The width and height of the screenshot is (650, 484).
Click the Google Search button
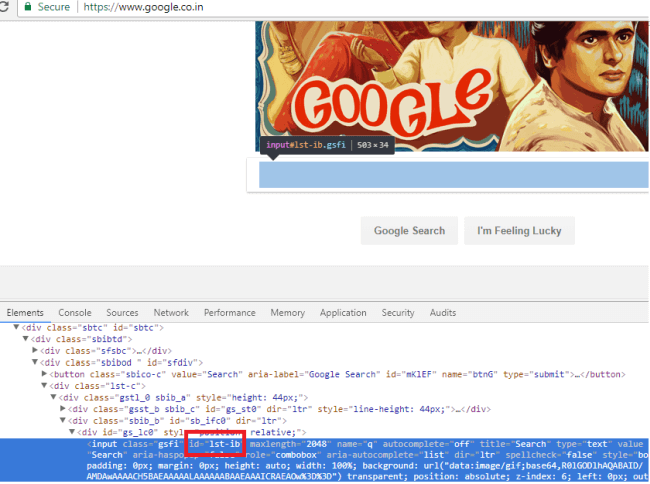tap(409, 231)
